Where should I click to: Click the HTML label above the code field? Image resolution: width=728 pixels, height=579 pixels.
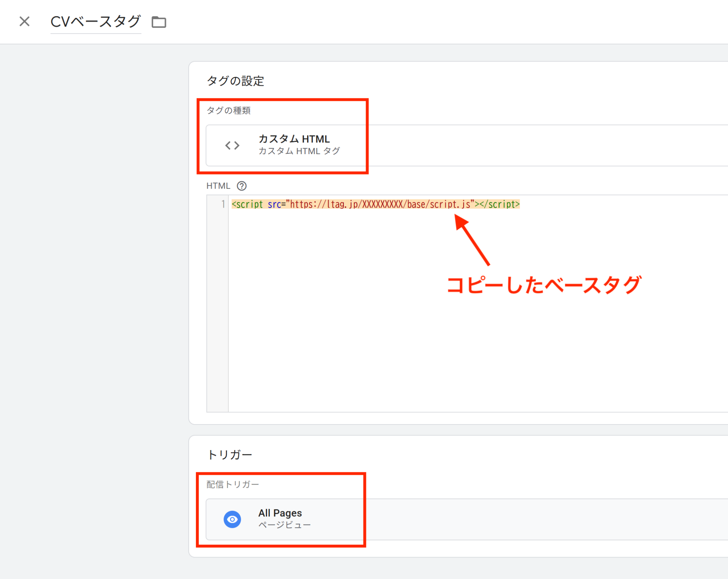click(218, 186)
